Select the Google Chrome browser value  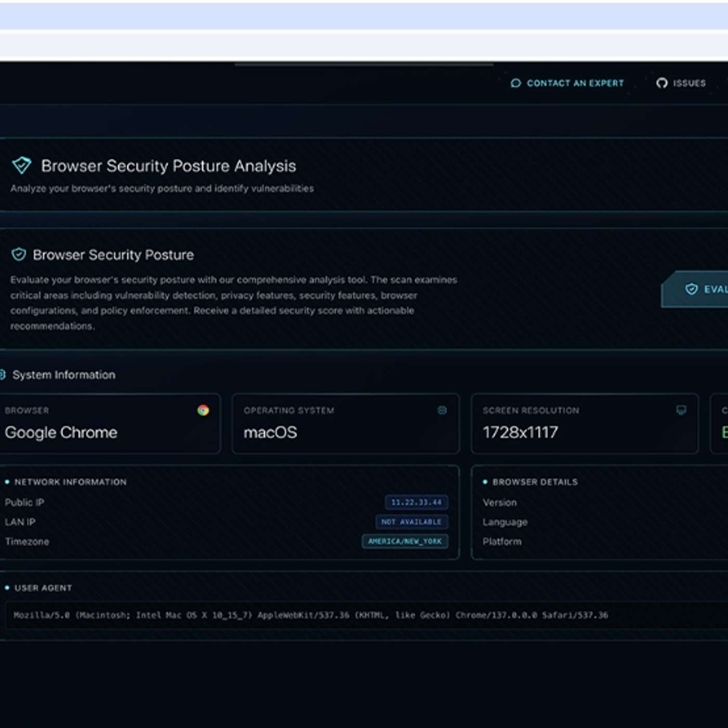point(61,432)
